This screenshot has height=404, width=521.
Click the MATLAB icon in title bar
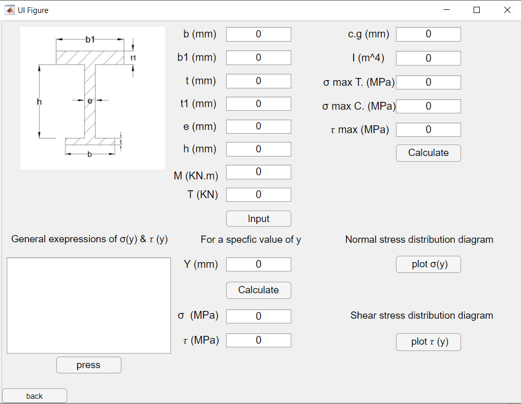(x=10, y=10)
